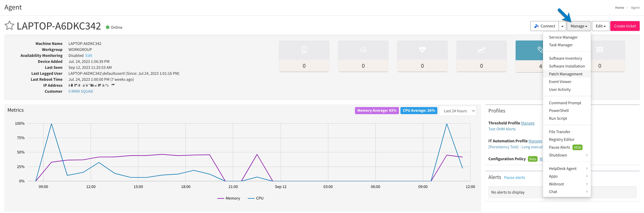Click Edit next to Availability Monitoring Disabled

pyautogui.click(x=89, y=56)
